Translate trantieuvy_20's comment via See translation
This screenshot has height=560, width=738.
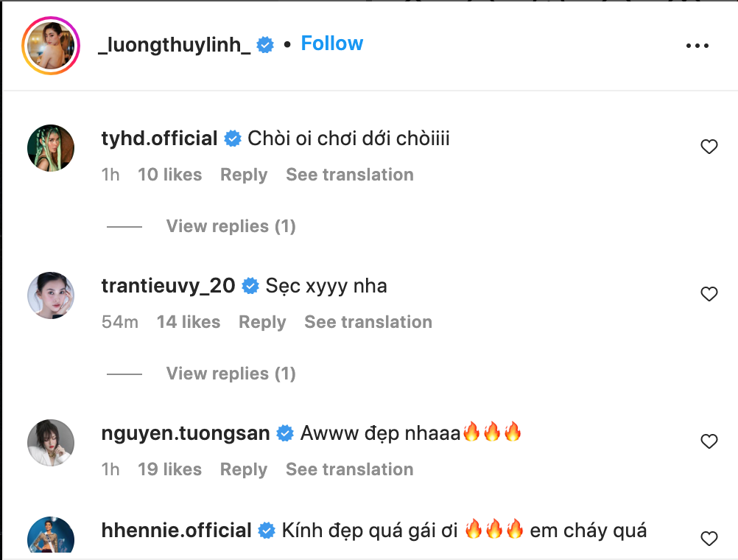click(368, 322)
